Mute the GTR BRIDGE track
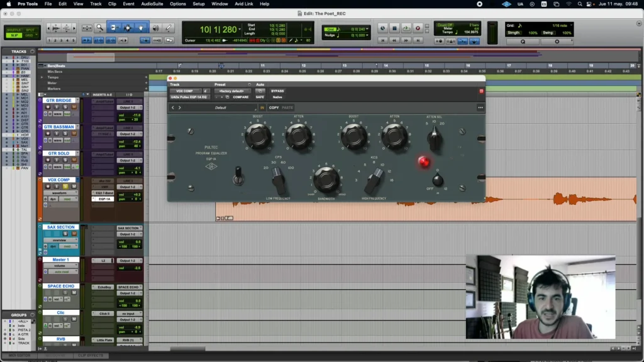Image resolution: width=644 pixels, height=362 pixels. (x=74, y=107)
